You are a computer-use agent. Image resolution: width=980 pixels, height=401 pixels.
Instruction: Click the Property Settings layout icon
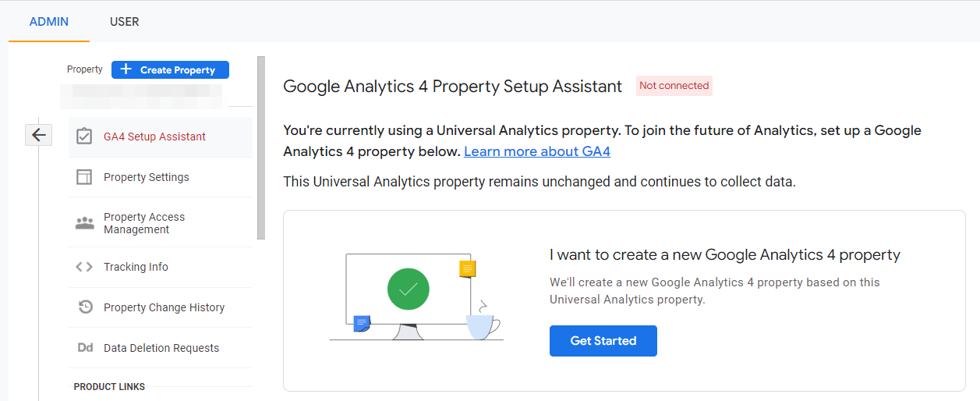point(84,177)
